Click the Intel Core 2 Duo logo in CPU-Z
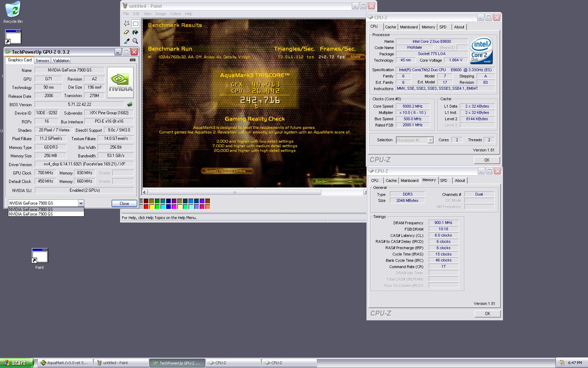Screen dimensions: 588x368 (482, 50)
